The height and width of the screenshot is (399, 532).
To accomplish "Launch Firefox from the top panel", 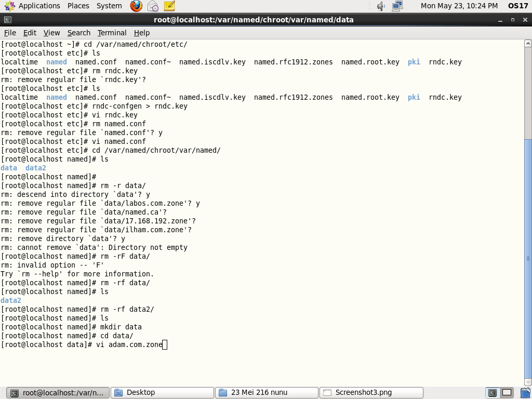I will point(135,6).
